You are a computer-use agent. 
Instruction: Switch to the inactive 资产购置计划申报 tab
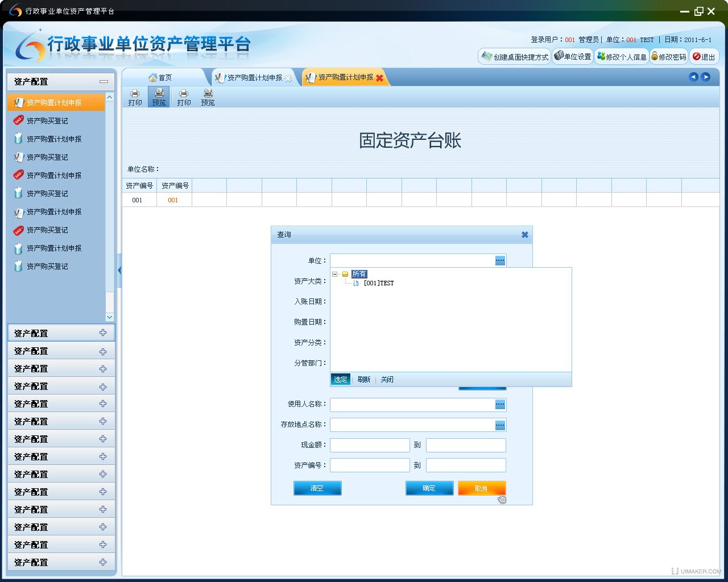click(254, 77)
